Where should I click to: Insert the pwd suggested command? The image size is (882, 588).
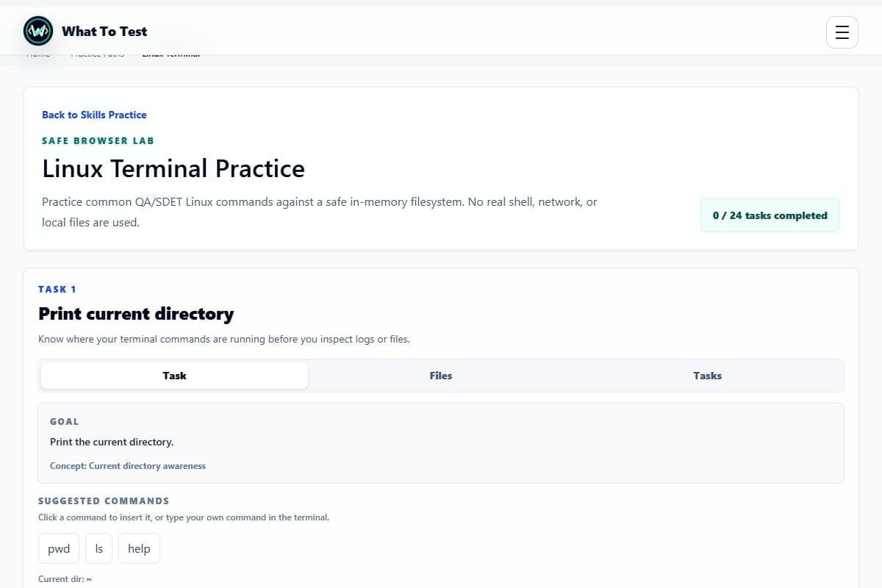[59, 549]
